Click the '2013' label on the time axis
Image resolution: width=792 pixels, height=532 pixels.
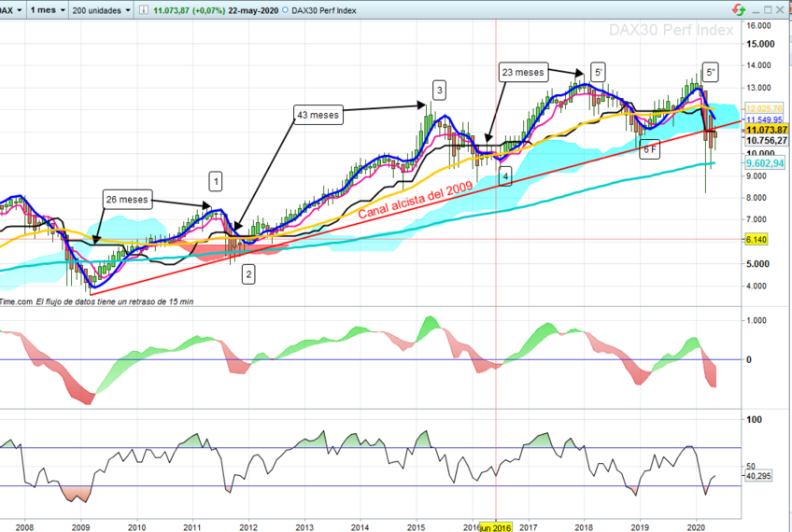tap(304, 527)
